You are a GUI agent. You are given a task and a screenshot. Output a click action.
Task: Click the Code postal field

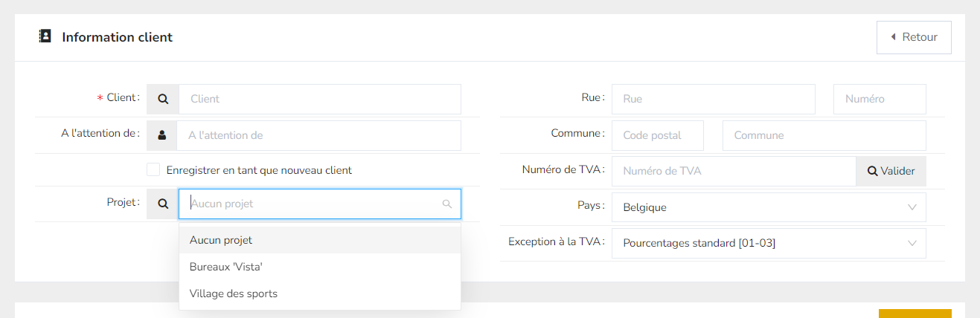pyautogui.click(x=657, y=135)
